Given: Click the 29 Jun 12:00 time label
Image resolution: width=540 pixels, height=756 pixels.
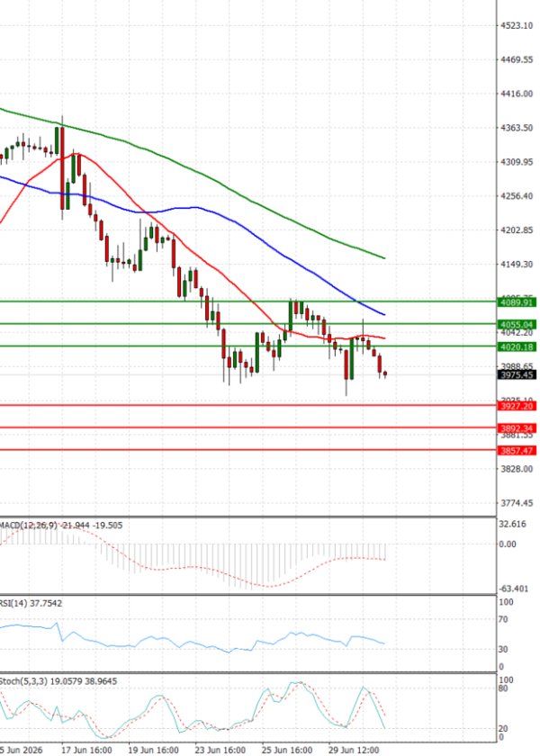Looking at the screenshot, I should click(x=354, y=751).
